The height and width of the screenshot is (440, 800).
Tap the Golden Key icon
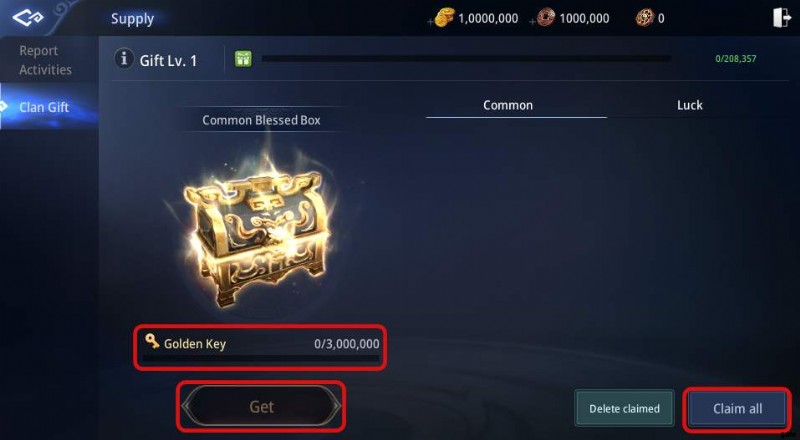(152, 341)
